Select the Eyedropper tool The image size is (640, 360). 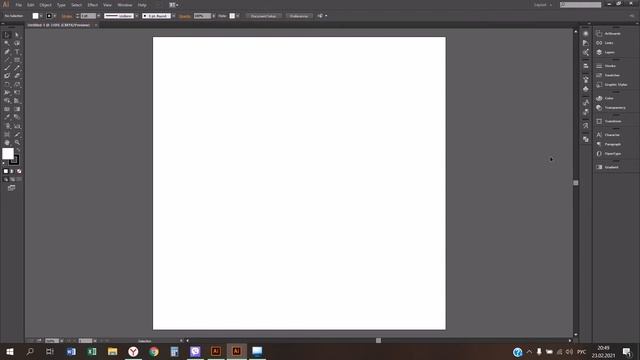(7, 118)
